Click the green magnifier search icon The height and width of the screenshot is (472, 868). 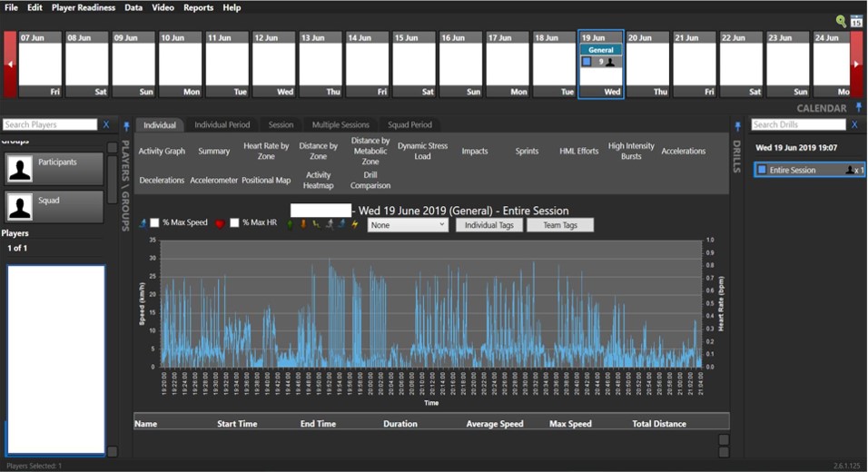[842, 21]
